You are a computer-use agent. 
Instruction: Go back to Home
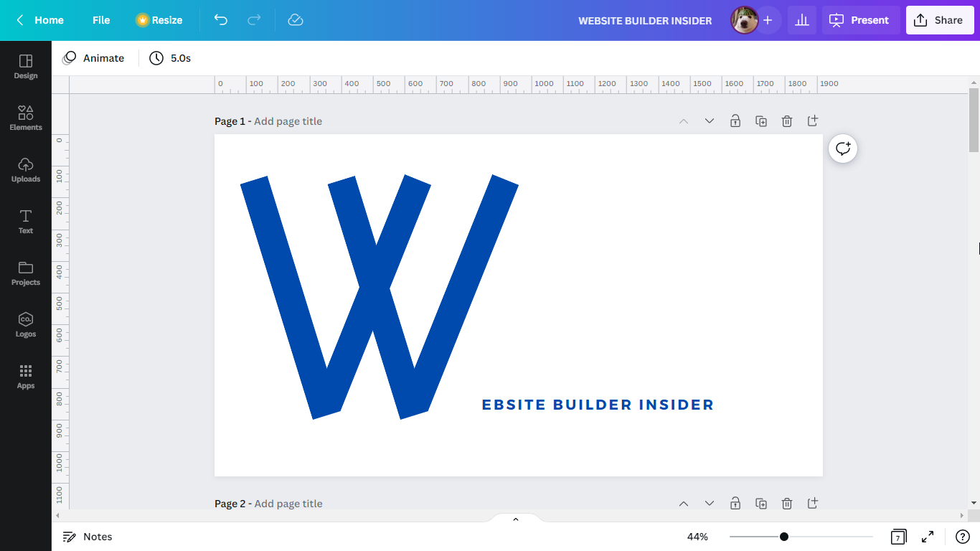tap(40, 20)
